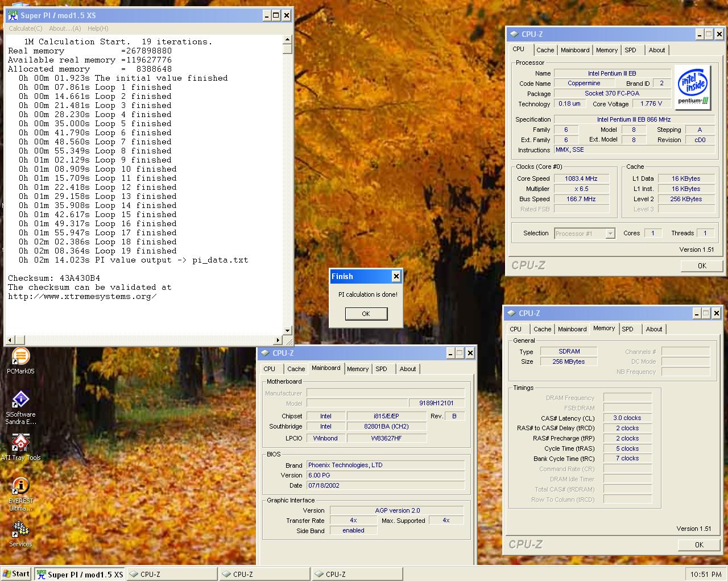Open the About...(A) menu in Super PI
Image resolution: width=728 pixels, height=582 pixels.
pos(65,28)
